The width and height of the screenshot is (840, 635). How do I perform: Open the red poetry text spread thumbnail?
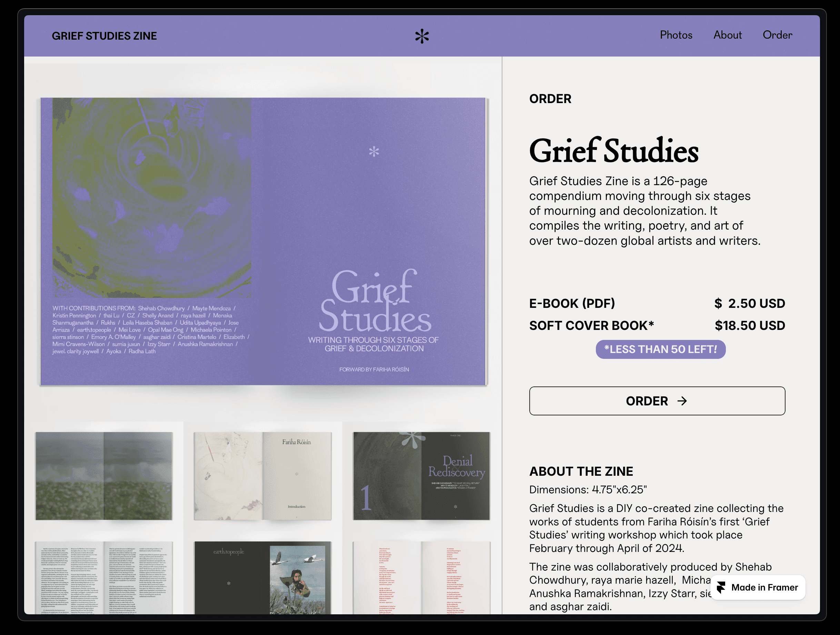tap(421, 577)
